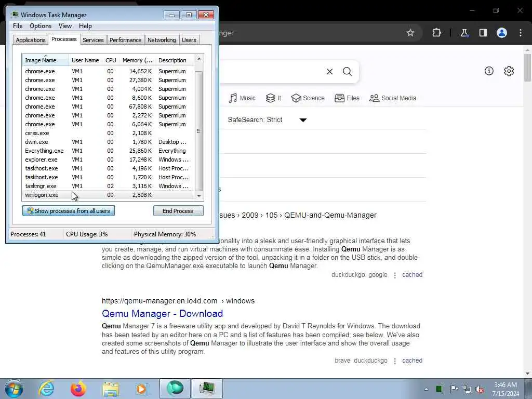
Task: Open the duckduckgo source of first result
Action: tap(348, 275)
